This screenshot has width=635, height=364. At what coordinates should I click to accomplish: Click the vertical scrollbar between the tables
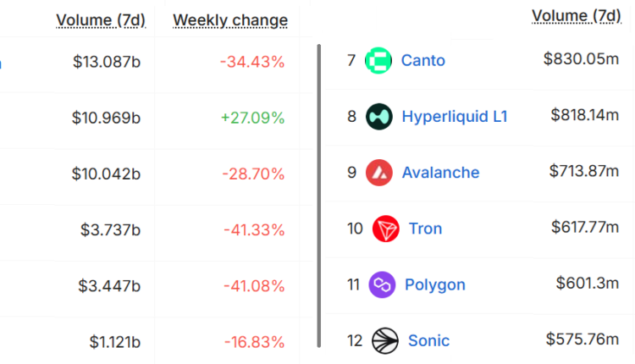pos(318,195)
